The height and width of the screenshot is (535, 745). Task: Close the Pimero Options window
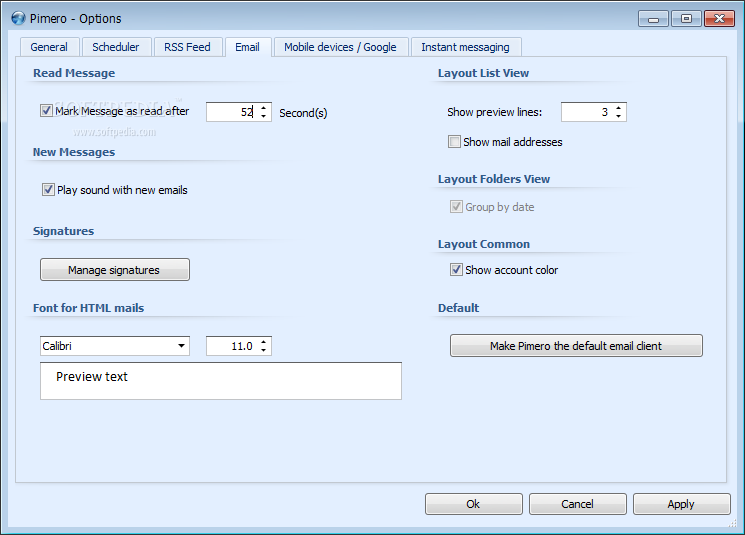[x=719, y=19]
